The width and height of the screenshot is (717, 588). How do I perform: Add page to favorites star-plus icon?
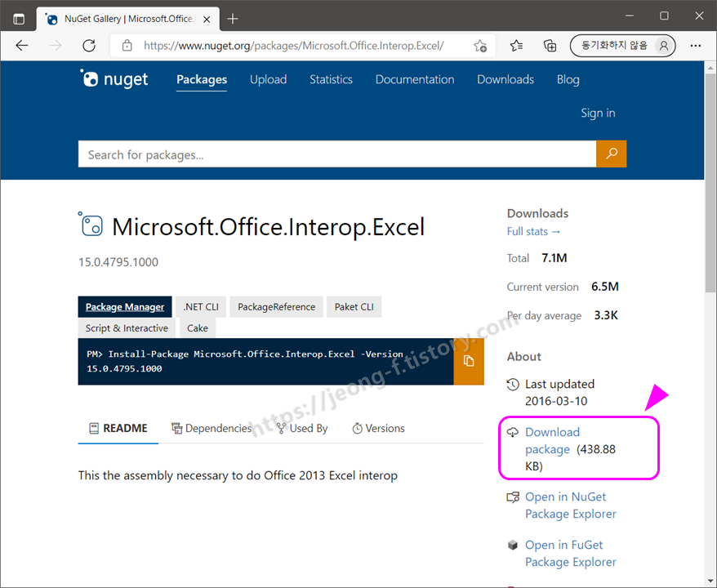click(480, 45)
